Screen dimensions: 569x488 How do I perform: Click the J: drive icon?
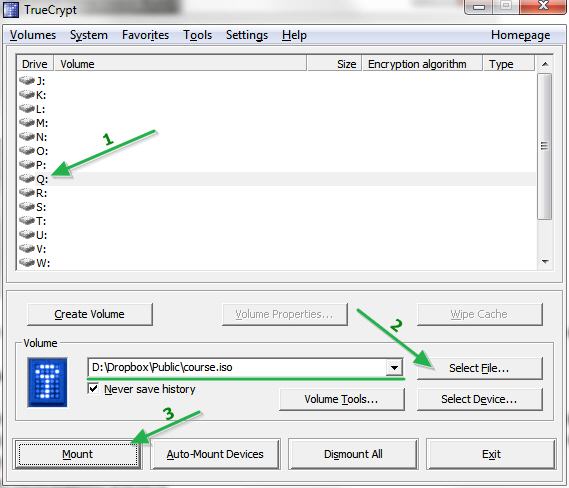click(x=27, y=81)
